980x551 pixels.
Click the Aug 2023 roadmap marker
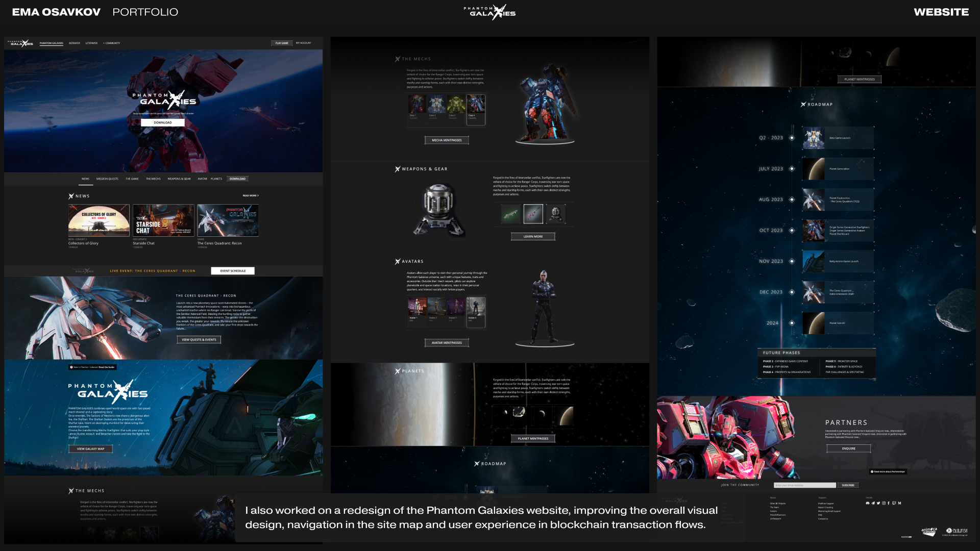tap(792, 199)
